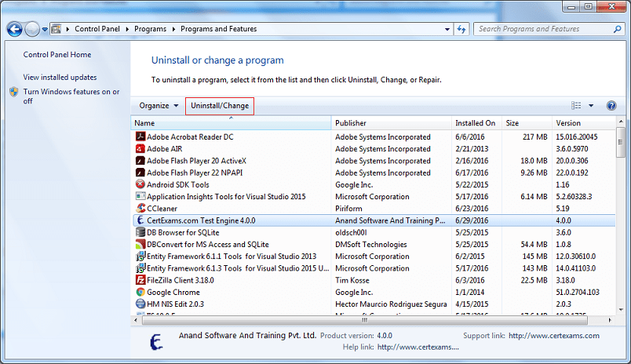The width and height of the screenshot is (631, 364).
Task: Click the Adobe Flash Player 20 ActiveX icon
Action: tap(140, 161)
